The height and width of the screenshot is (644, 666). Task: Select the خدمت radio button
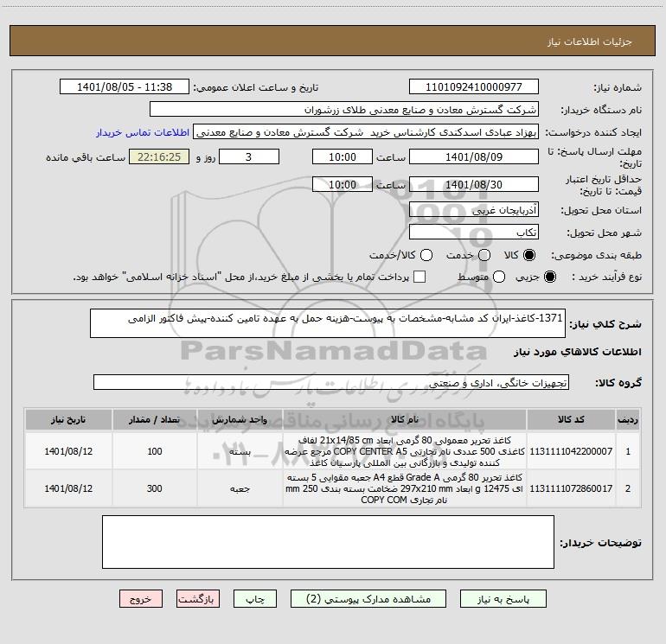[484, 255]
